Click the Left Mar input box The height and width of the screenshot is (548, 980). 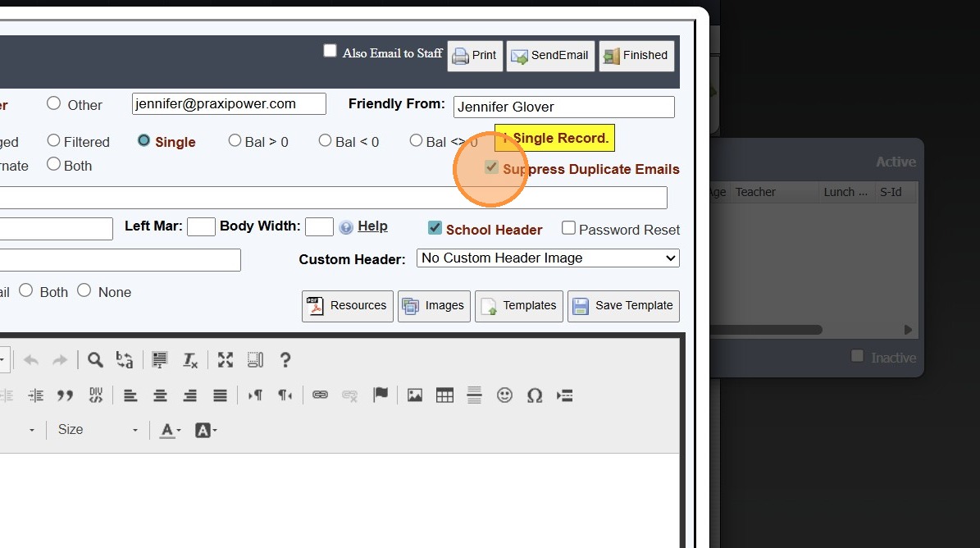pyautogui.click(x=201, y=226)
